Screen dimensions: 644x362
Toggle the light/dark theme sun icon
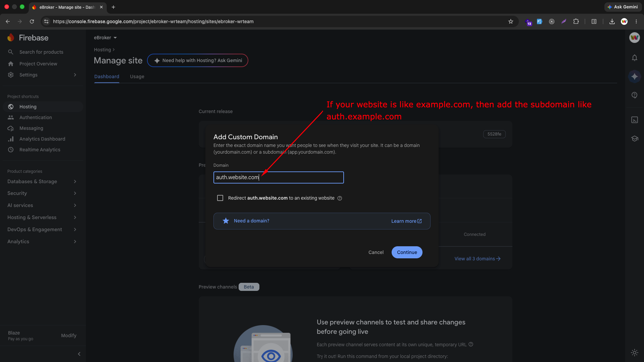(634, 352)
